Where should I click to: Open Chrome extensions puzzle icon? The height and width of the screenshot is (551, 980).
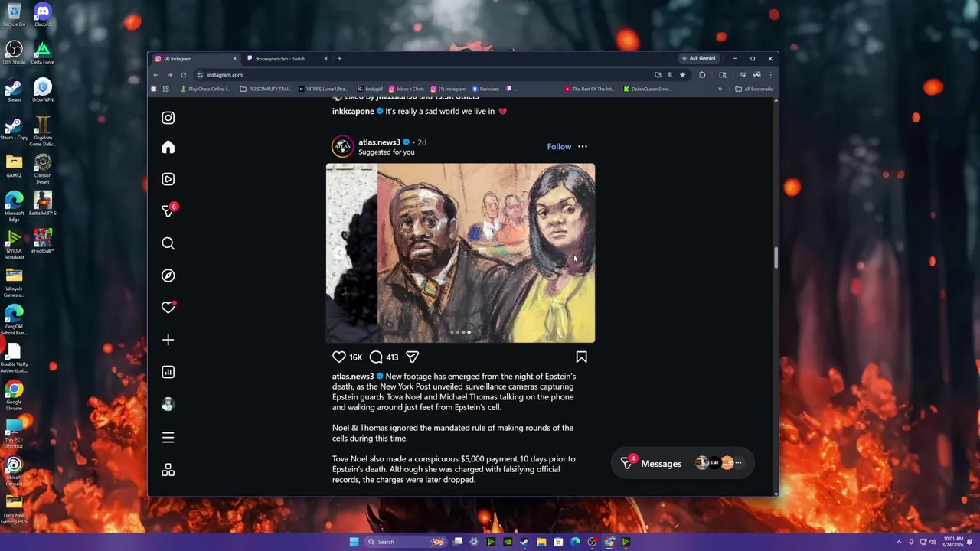(702, 75)
